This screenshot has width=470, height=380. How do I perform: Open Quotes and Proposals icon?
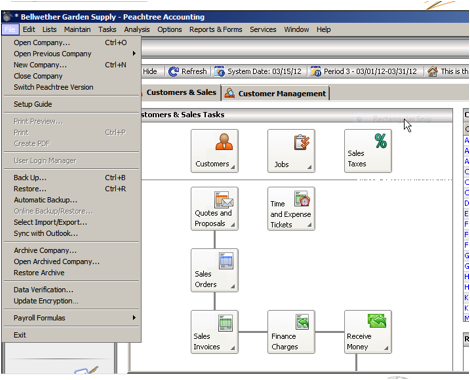pos(214,208)
